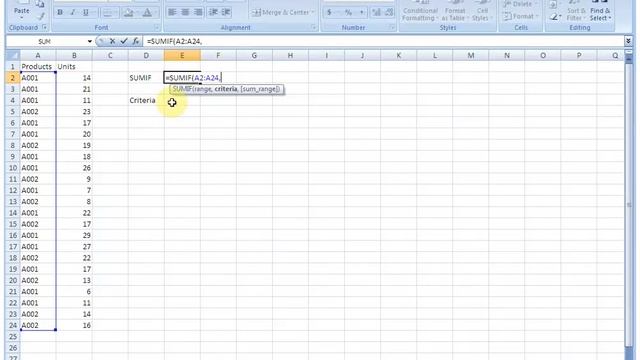
Task: Click the 'Units' header cell B1
Action: [74, 67]
